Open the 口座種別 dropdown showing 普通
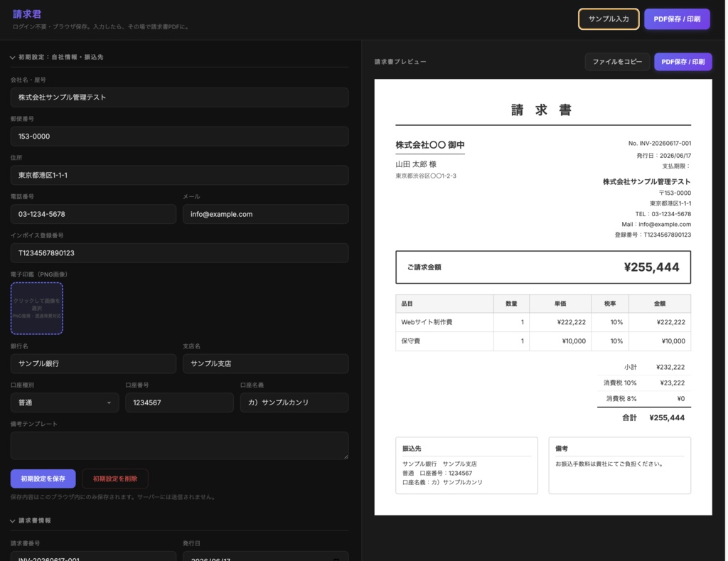 pyautogui.click(x=65, y=402)
